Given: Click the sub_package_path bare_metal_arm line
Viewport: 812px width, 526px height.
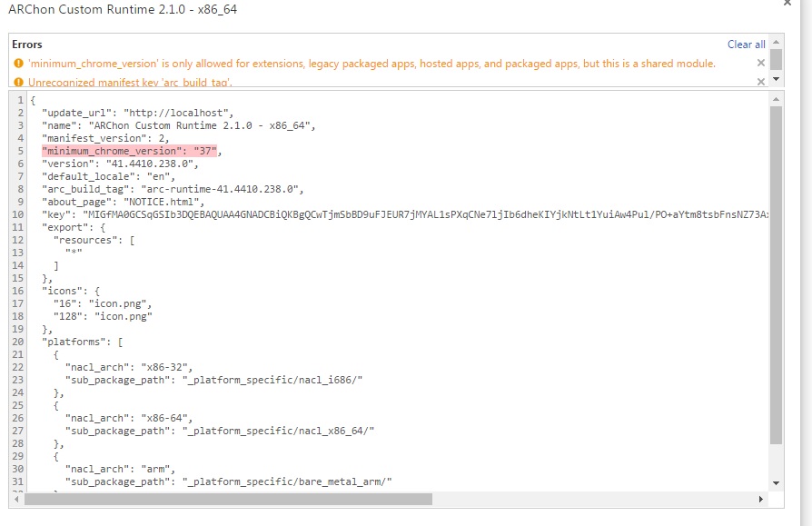Looking at the screenshot, I should tap(228, 482).
